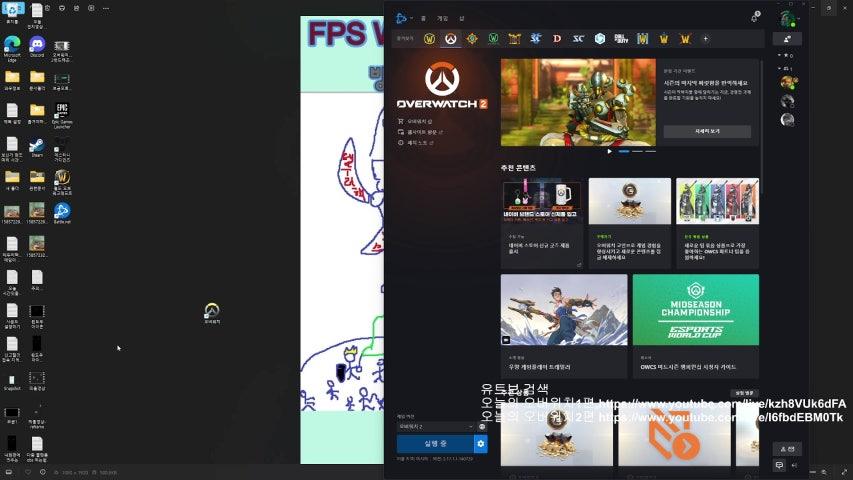
Task: Open the game version dropdown
Action: point(436,427)
